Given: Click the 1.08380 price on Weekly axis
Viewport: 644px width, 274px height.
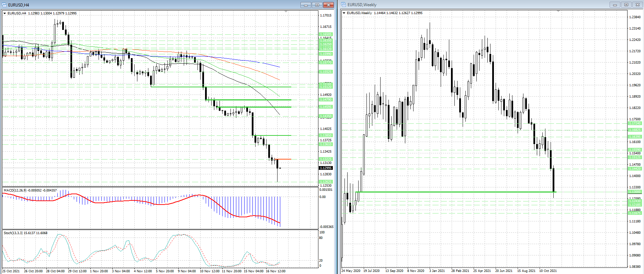Looking at the screenshot, I should [x=635, y=267].
